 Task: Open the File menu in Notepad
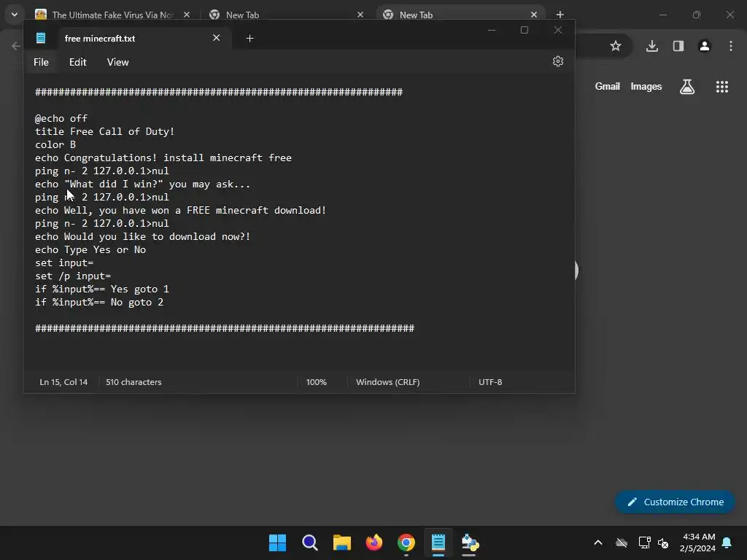pos(41,63)
